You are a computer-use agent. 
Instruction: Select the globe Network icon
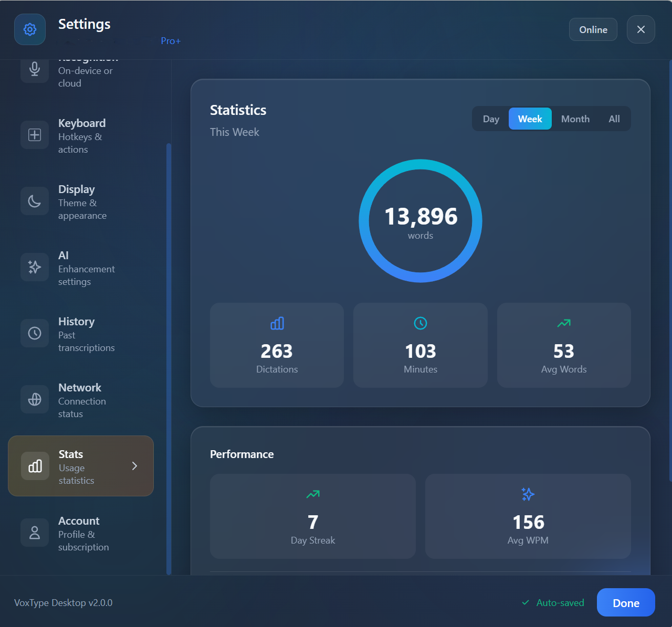click(34, 399)
